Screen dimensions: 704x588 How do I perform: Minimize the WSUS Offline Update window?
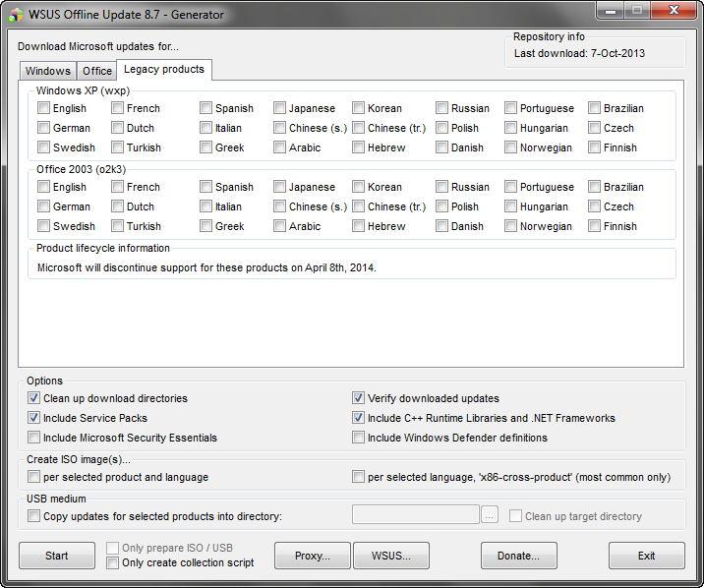(x=611, y=11)
